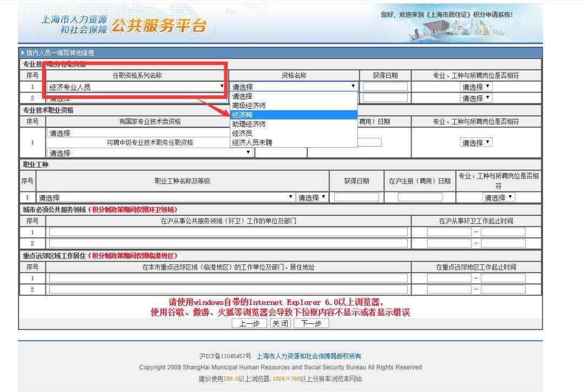Click first 环卫 work unit text field
This screenshot has width=584, height=392.
[x=228, y=232]
